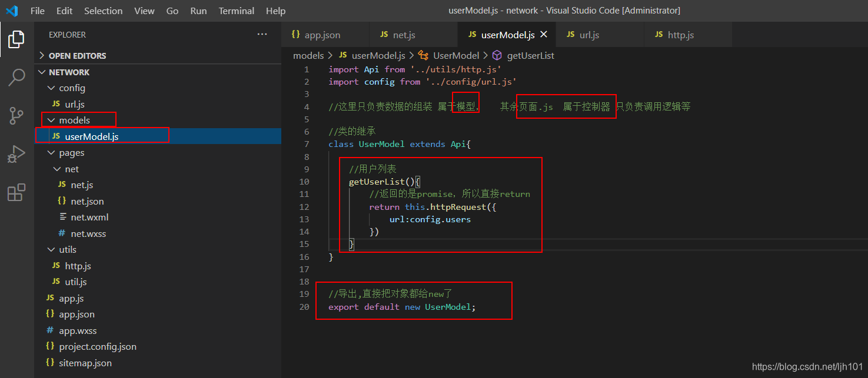Open the Source Control view

(16, 115)
